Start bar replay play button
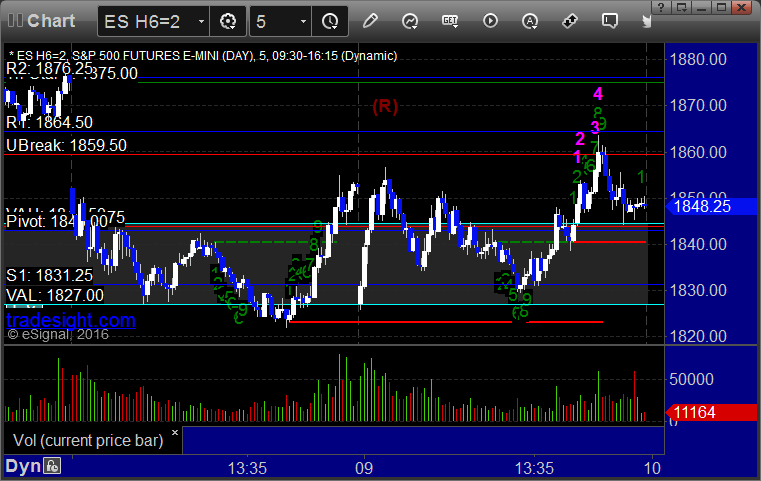 click(490, 21)
